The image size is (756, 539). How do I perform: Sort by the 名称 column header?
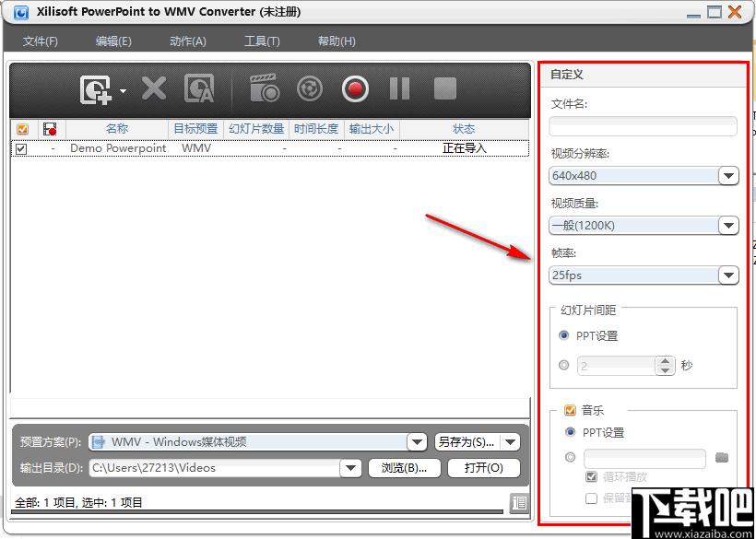[117, 129]
